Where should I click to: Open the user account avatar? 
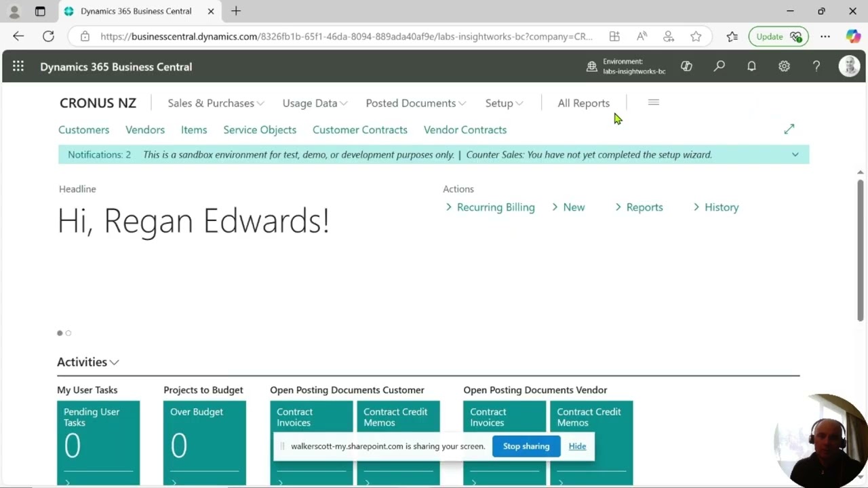(x=849, y=66)
